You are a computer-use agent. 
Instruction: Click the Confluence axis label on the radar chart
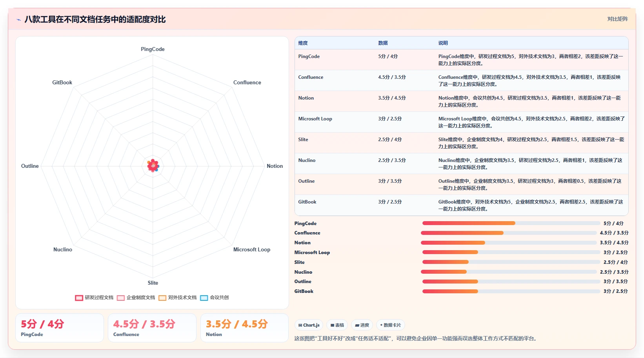click(x=247, y=83)
